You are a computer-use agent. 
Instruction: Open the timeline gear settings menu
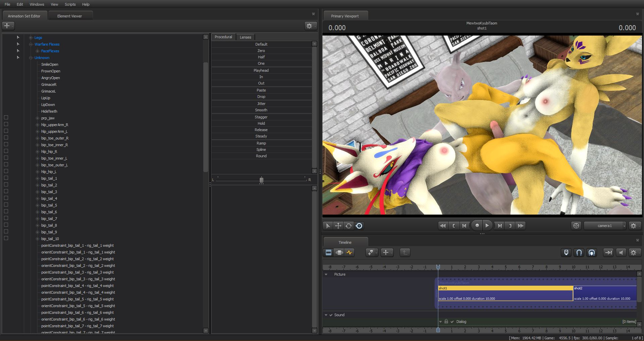tap(634, 252)
